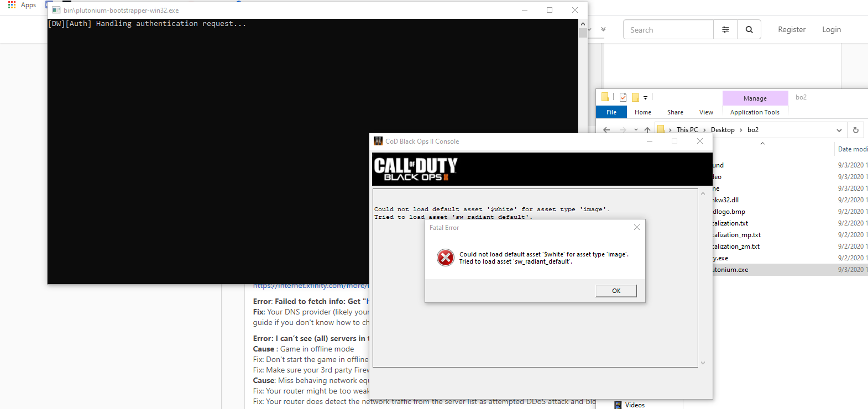Click folder icon in address bar
Image resolution: width=868 pixels, height=409 pixels.
coord(661,129)
